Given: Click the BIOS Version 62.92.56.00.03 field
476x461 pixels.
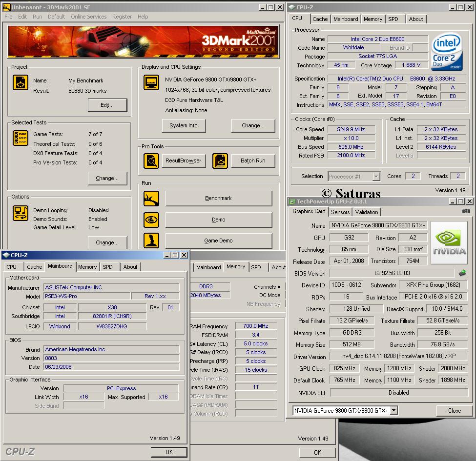Looking at the screenshot, I should 392,273.
